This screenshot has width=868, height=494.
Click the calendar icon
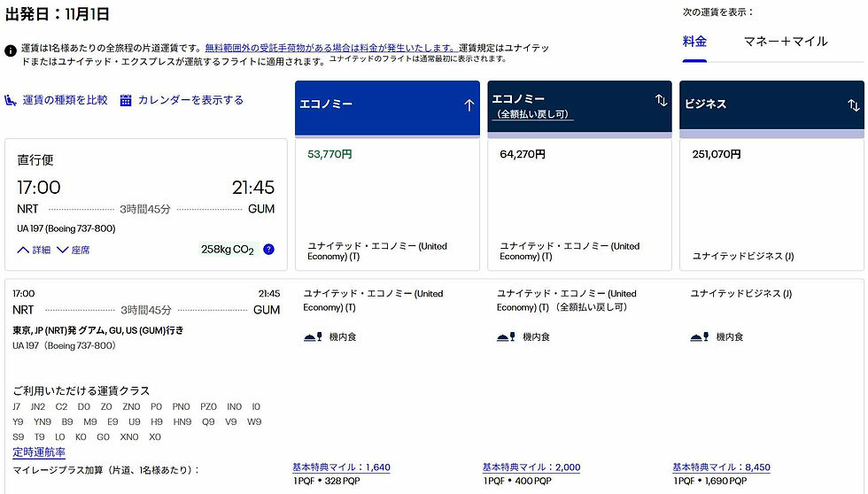click(126, 100)
